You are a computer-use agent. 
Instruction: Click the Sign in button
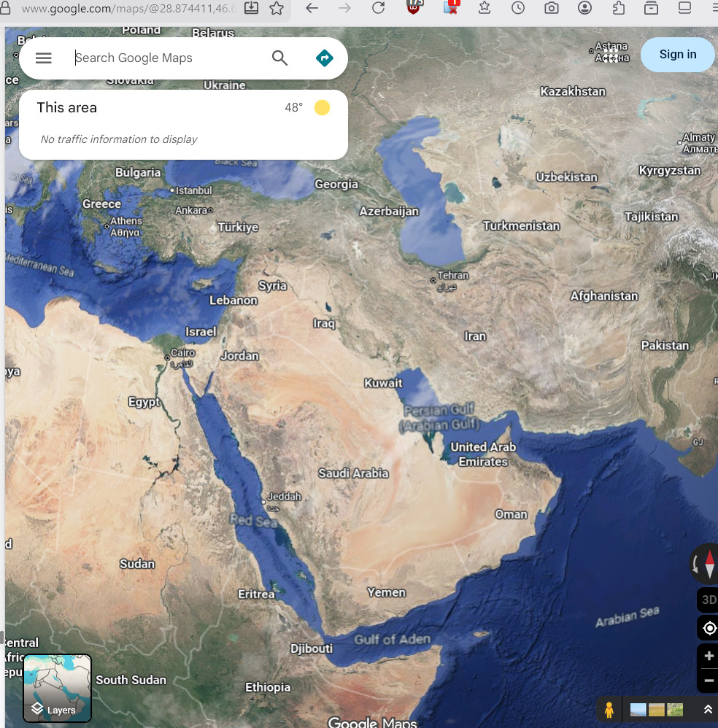[677, 54]
